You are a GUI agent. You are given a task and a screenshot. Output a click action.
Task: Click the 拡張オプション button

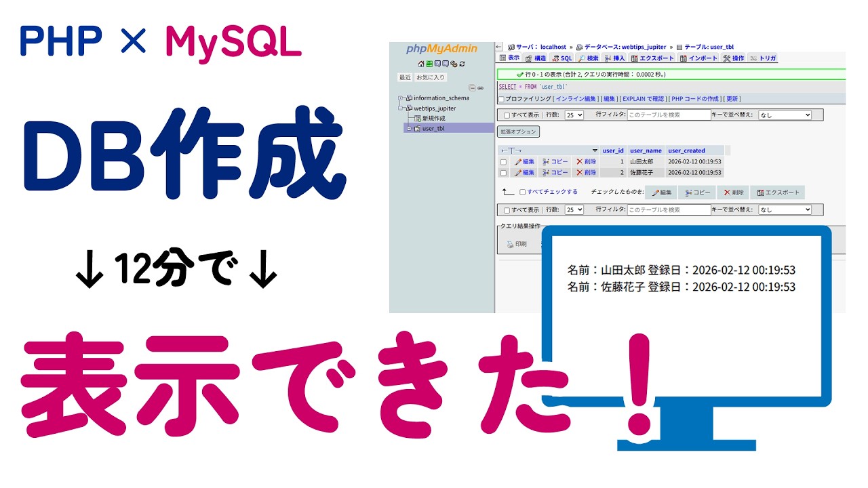(519, 131)
